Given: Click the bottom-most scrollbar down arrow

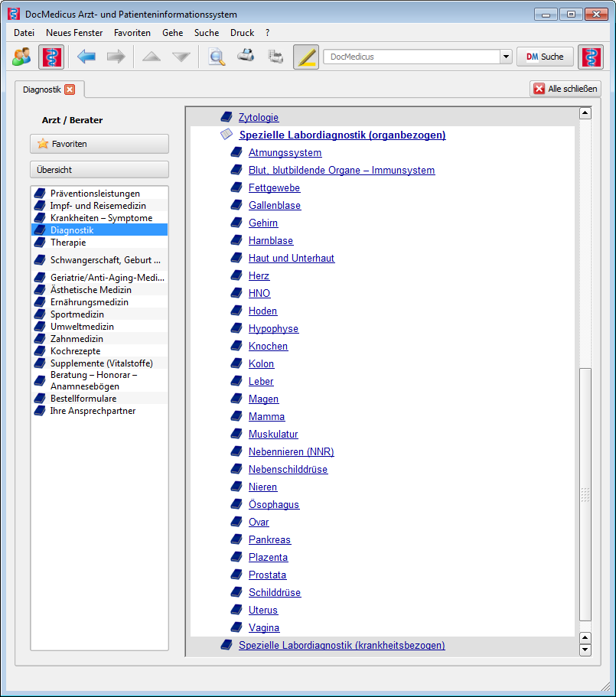Looking at the screenshot, I should 585,650.
